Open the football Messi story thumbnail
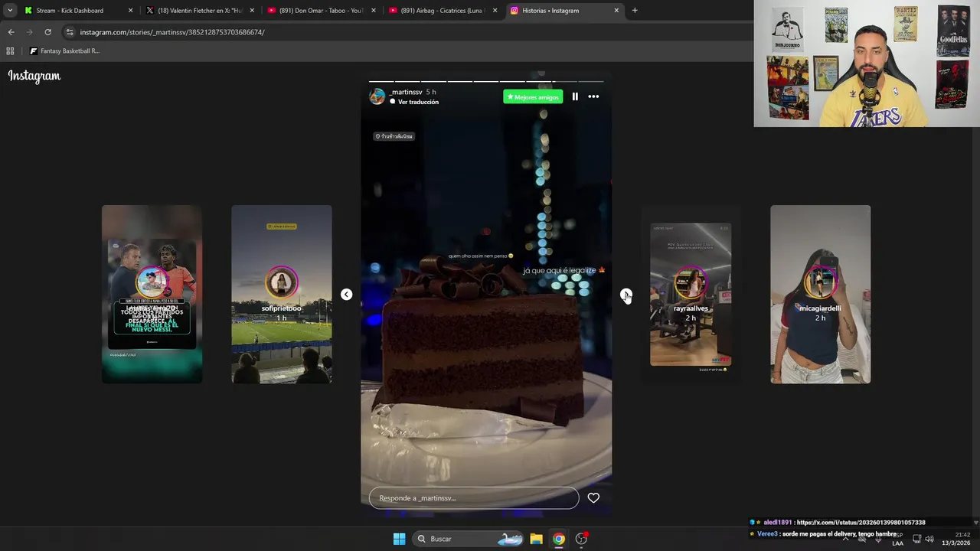Image resolution: width=980 pixels, height=551 pixels. 152,294
